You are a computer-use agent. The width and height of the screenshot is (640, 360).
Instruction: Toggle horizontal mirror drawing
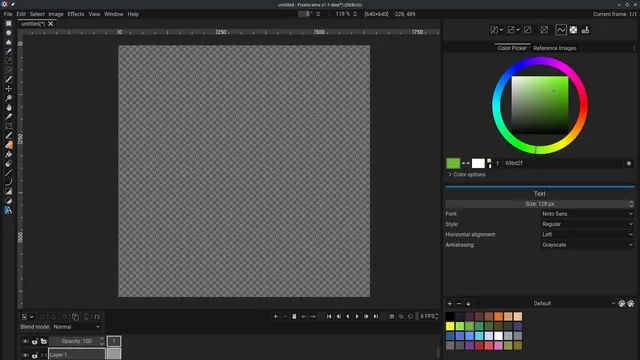pos(494,30)
